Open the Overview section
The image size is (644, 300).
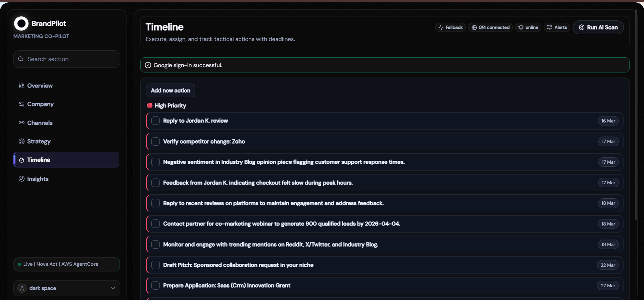[66, 86]
